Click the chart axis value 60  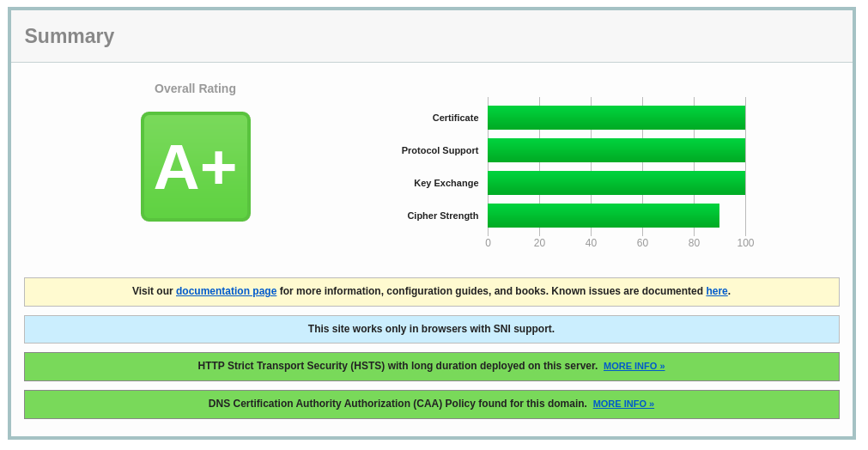(x=642, y=243)
